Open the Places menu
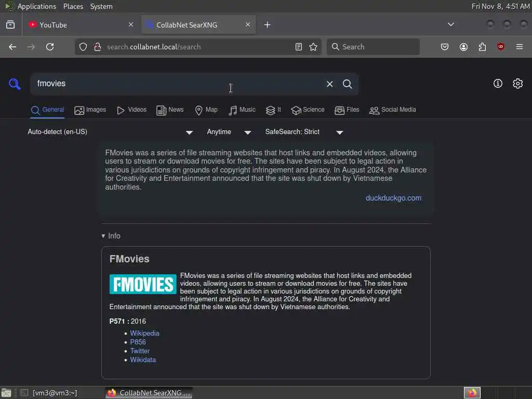The image size is (532, 399). coord(73,6)
